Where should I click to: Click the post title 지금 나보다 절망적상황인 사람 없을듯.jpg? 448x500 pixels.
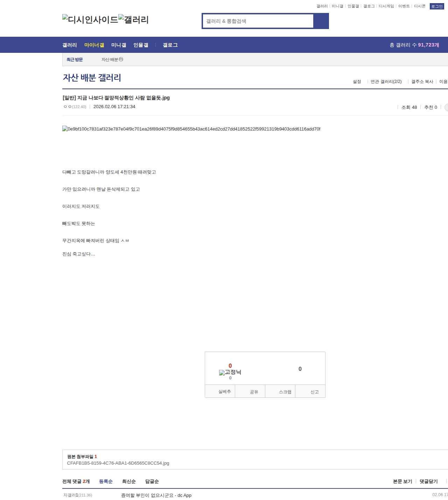[116, 98]
